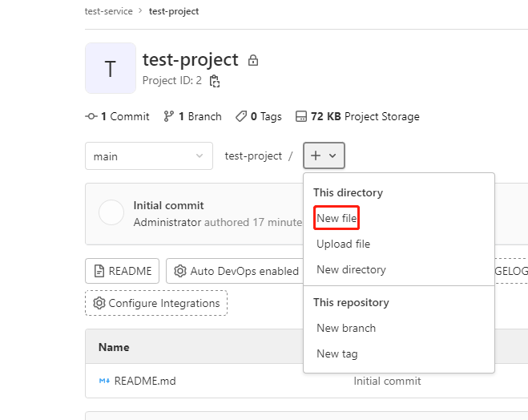Open 72 KB Project Storage link
The image size is (528, 420).
pyautogui.click(x=357, y=116)
